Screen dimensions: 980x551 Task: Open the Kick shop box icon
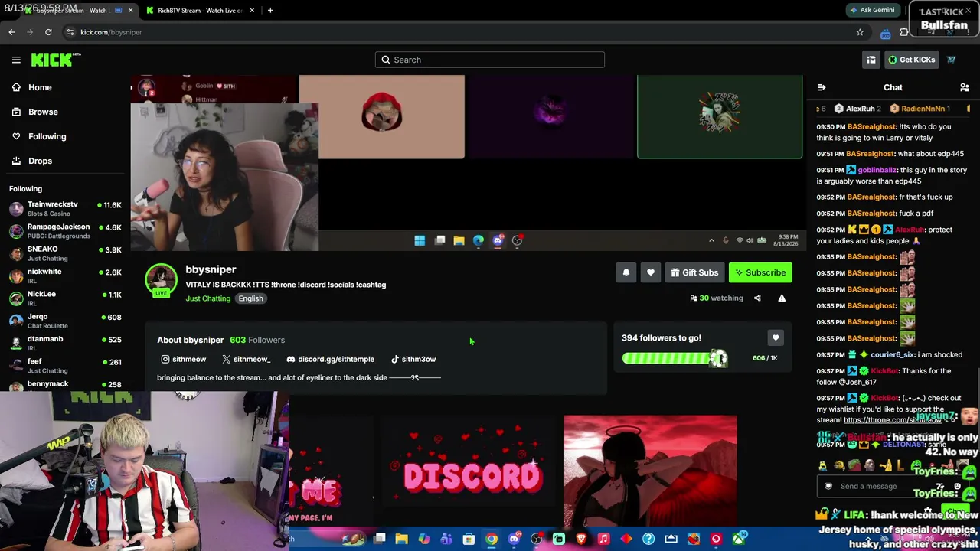tap(871, 60)
